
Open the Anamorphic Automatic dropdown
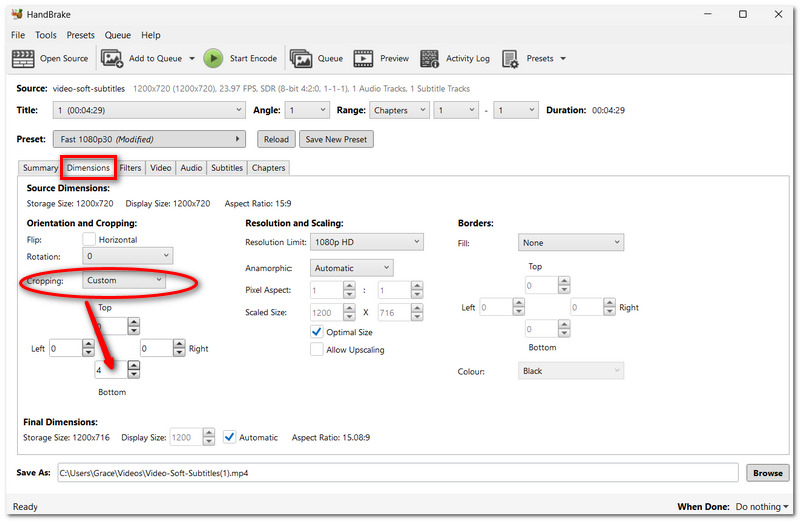352,268
